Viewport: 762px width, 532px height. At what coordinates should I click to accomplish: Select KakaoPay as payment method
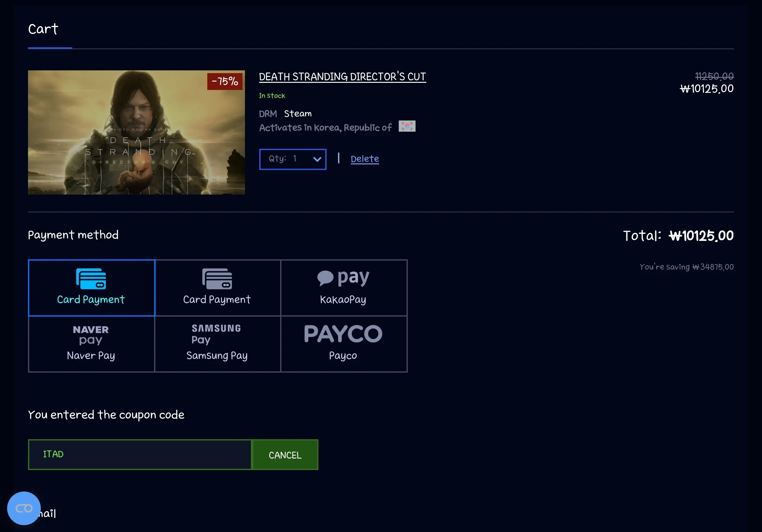pyautogui.click(x=344, y=288)
